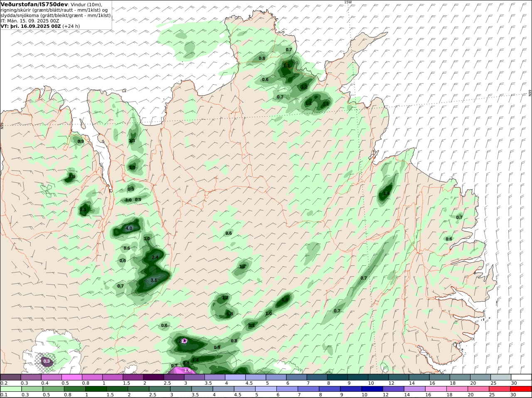Click the 14 light purple swatch, bottom legend row
532x398 pixels.
(x=414, y=389)
